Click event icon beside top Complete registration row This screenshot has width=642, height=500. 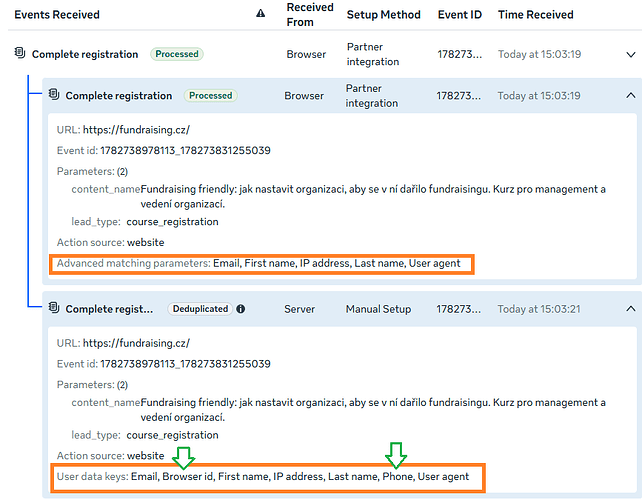(20, 53)
